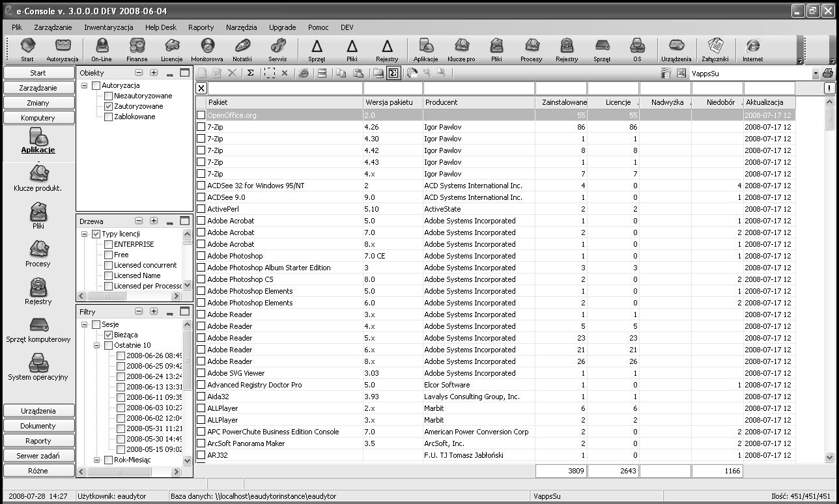Launch the Internet toolbar icon

753,50
